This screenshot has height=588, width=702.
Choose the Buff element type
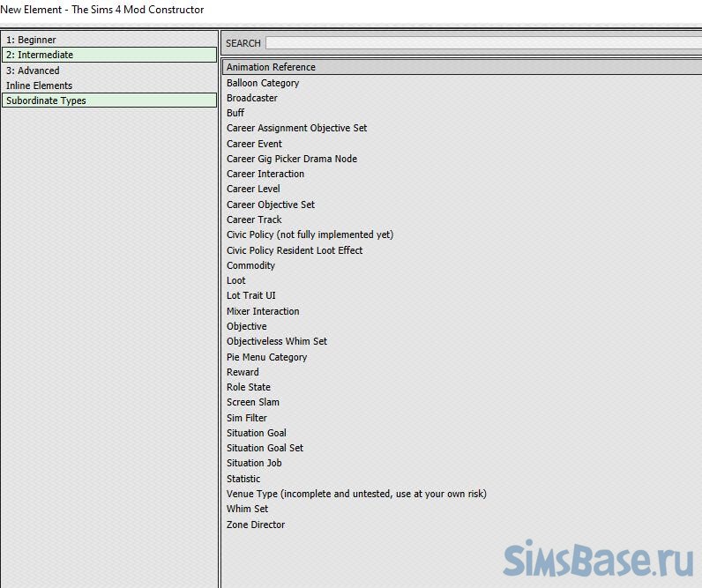tap(235, 113)
